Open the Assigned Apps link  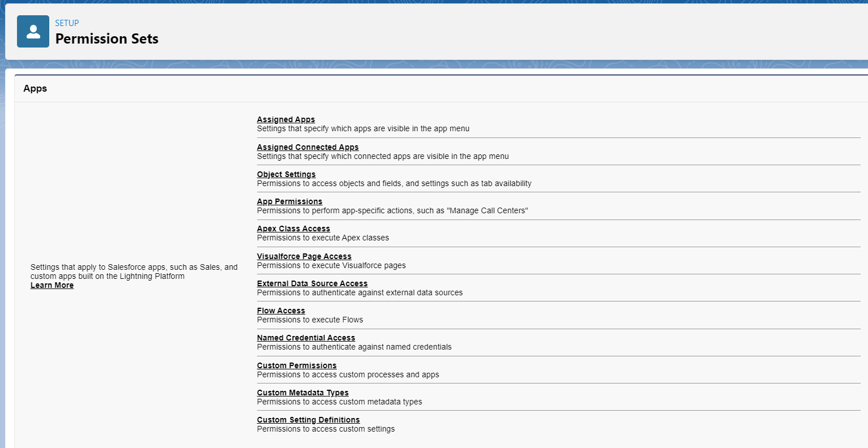[286, 119]
